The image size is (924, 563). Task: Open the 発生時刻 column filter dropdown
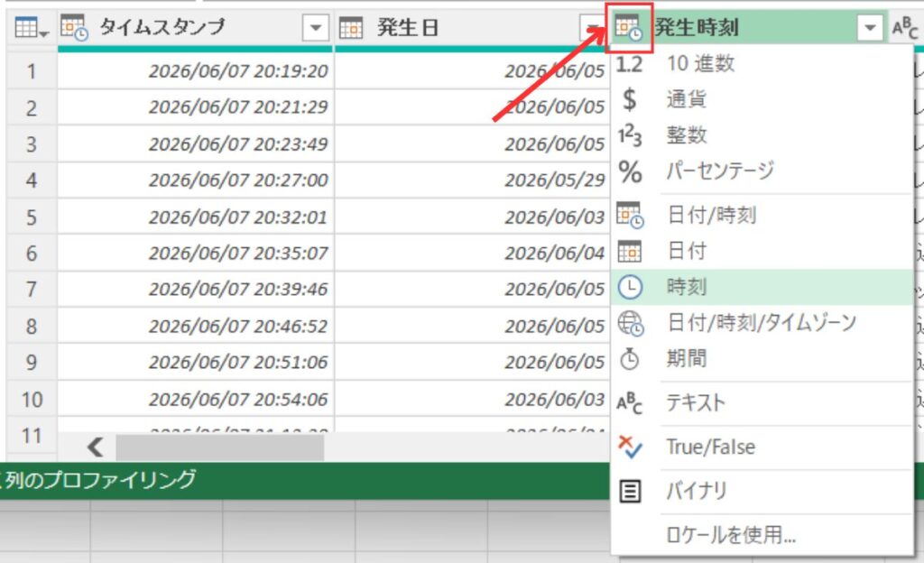[870, 27]
